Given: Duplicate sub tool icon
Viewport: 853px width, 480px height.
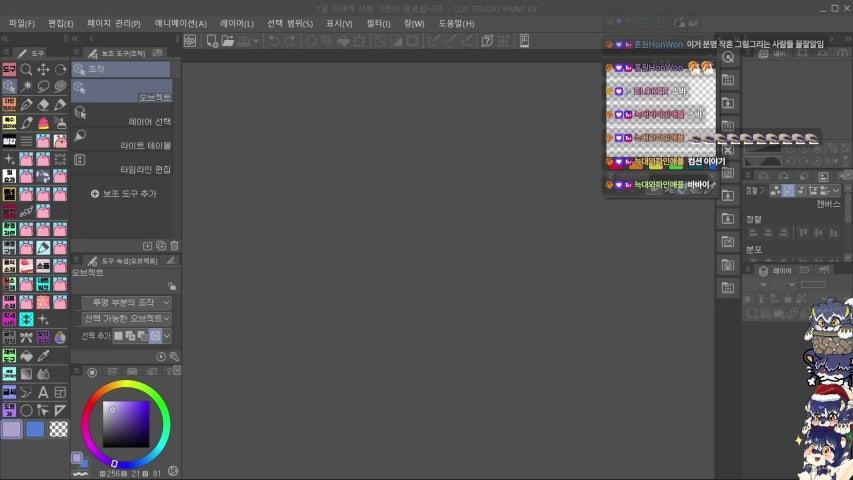Looking at the screenshot, I should click(x=161, y=246).
